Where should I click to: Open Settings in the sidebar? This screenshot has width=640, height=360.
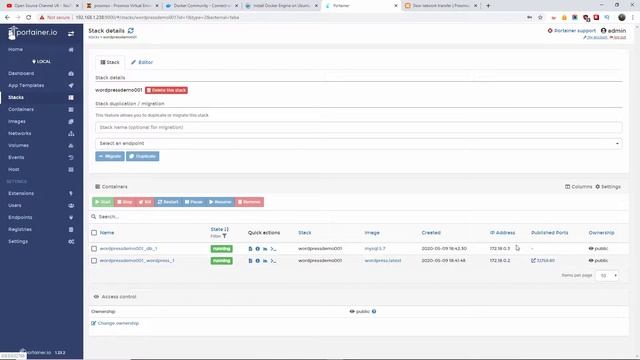click(x=18, y=241)
